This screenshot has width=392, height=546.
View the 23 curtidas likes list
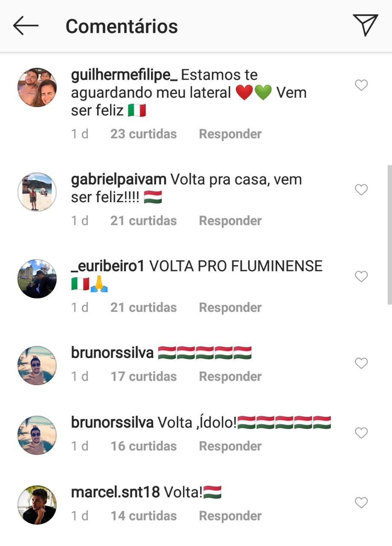click(x=143, y=134)
